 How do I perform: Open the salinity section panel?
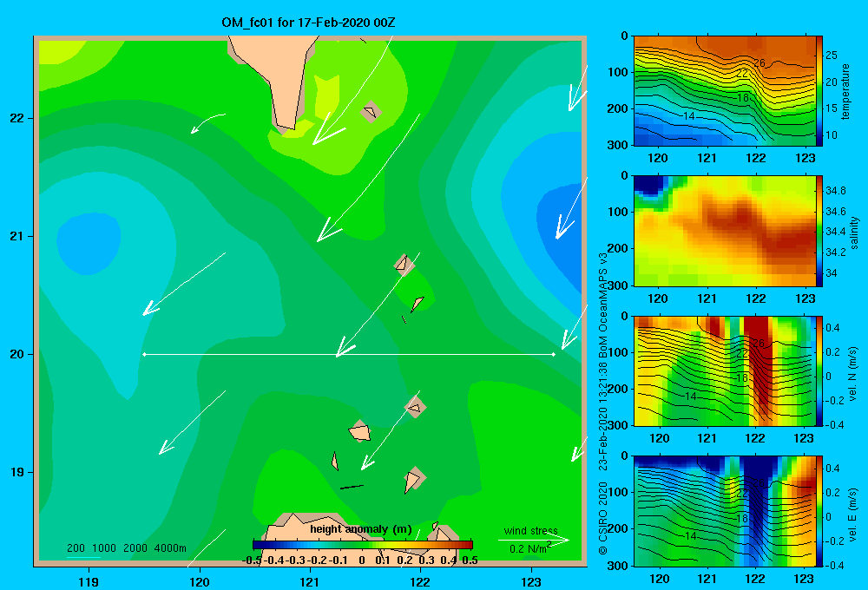(x=725, y=231)
